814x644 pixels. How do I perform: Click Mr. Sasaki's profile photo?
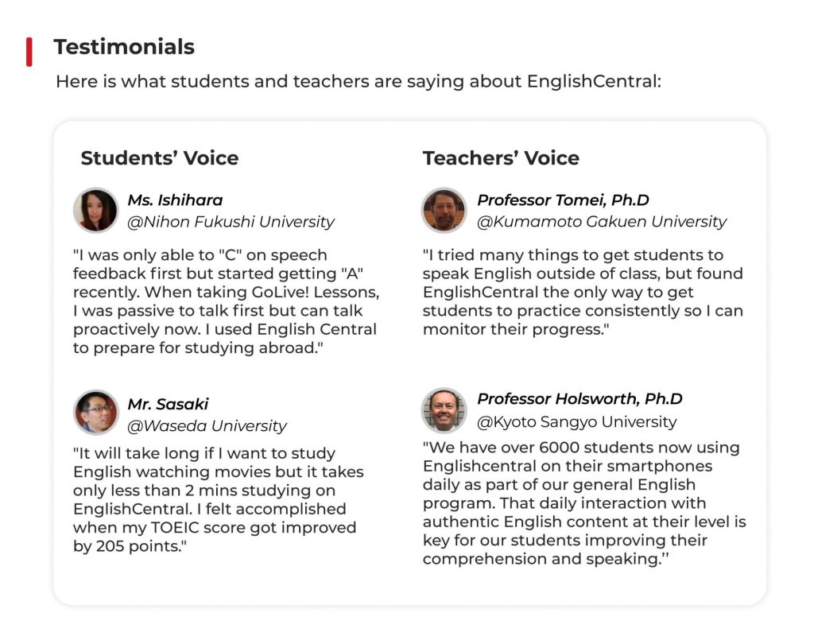(96, 413)
